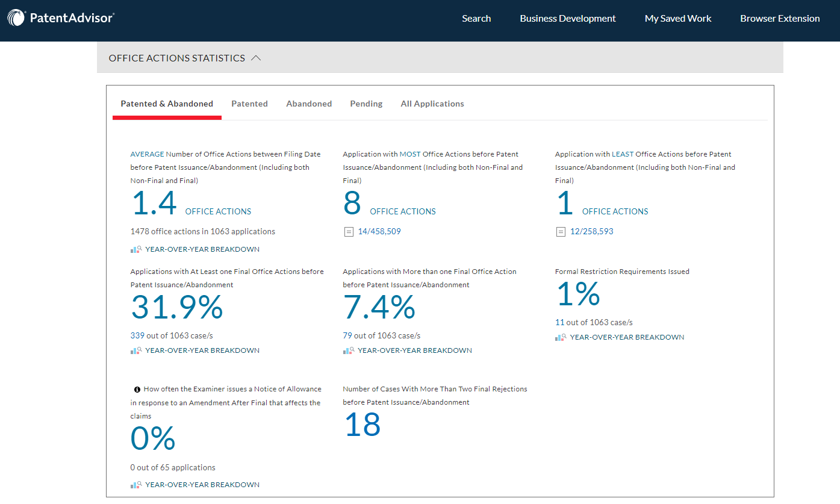840x504 pixels.
Task: Click chart icon under 0 out of 65 applications
Action: (x=136, y=485)
